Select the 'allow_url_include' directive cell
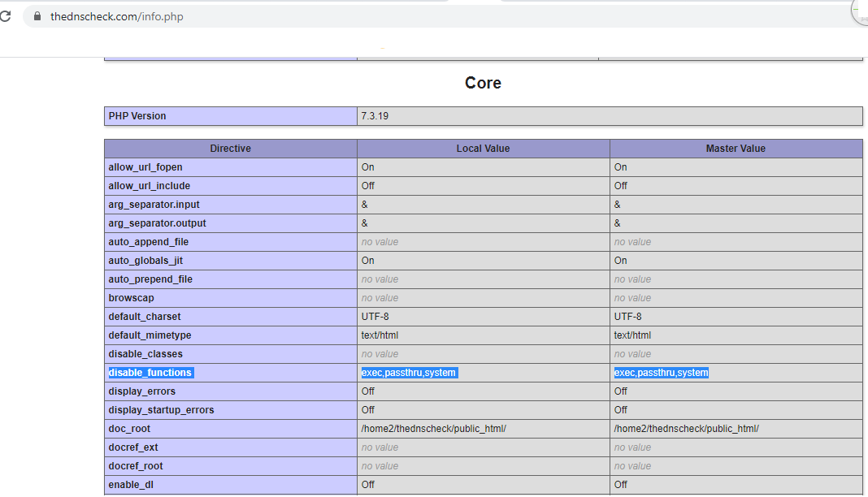This screenshot has width=868, height=497. coord(231,186)
